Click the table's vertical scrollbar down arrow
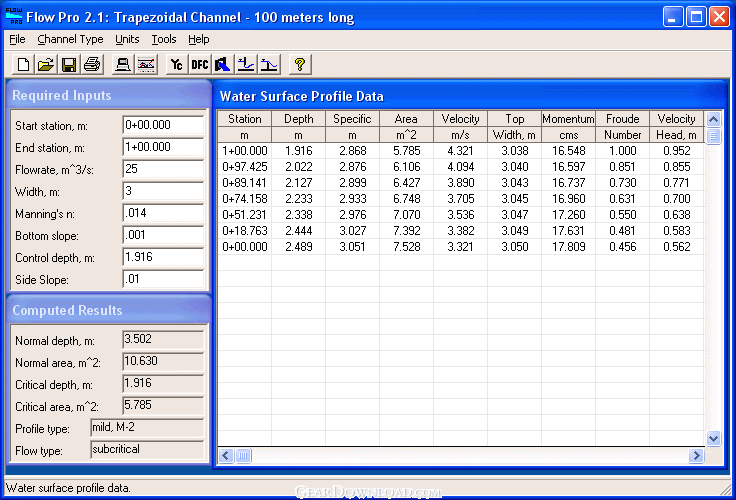 click(x=713, y=438)
